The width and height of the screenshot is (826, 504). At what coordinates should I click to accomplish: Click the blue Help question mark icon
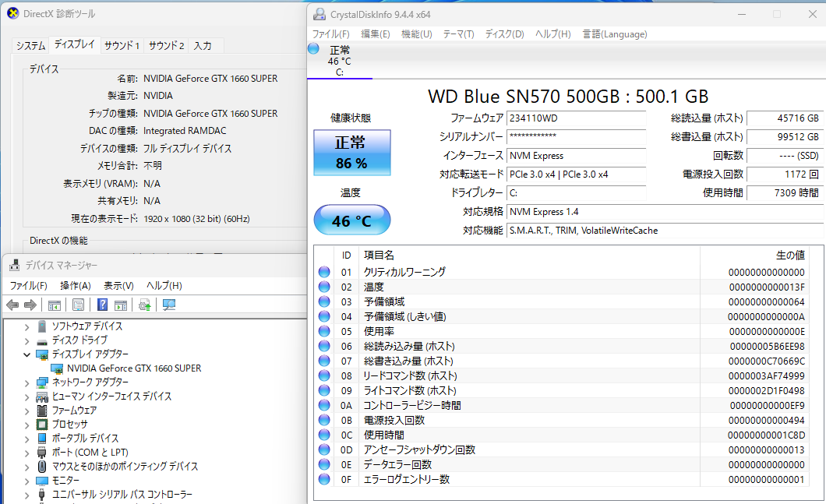(103, 305)
